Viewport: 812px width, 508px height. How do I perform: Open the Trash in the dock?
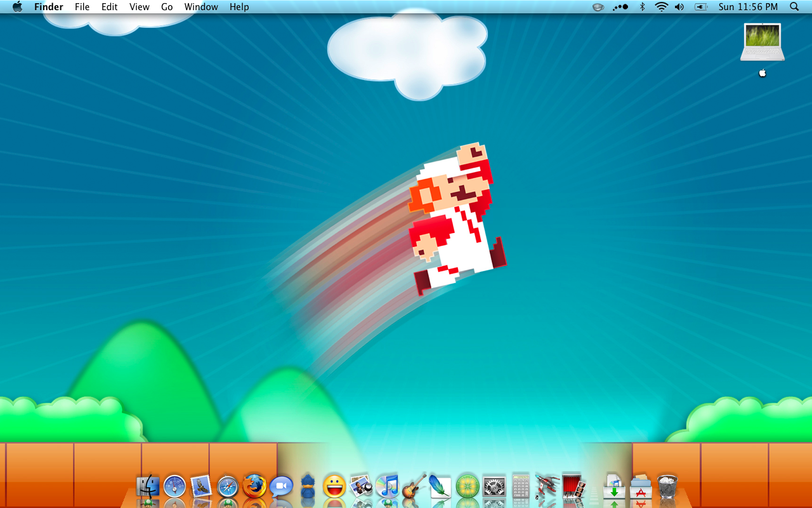[667, 486]
